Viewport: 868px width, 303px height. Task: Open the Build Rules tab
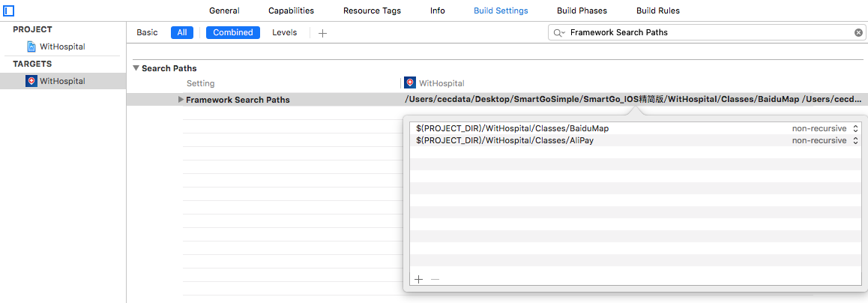click(657, 10)
